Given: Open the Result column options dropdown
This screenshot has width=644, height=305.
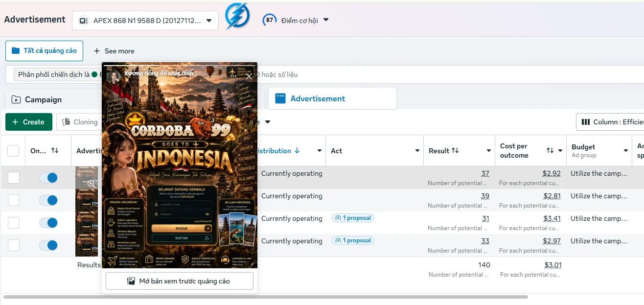Looking at the screenshot, I should [x=489, y=151].
